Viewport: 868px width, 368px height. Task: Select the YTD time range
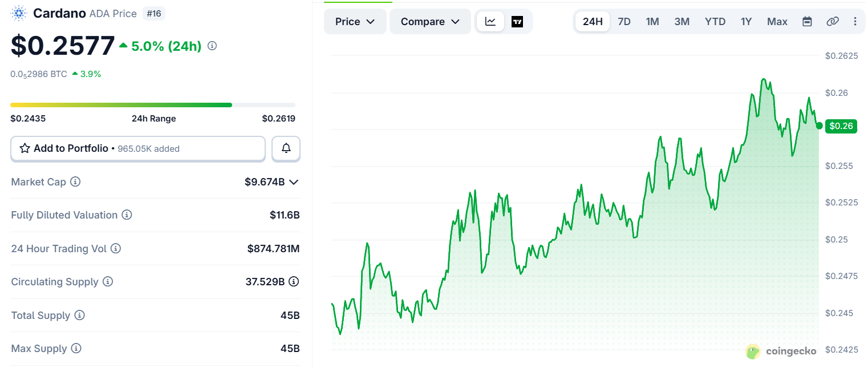715,22
